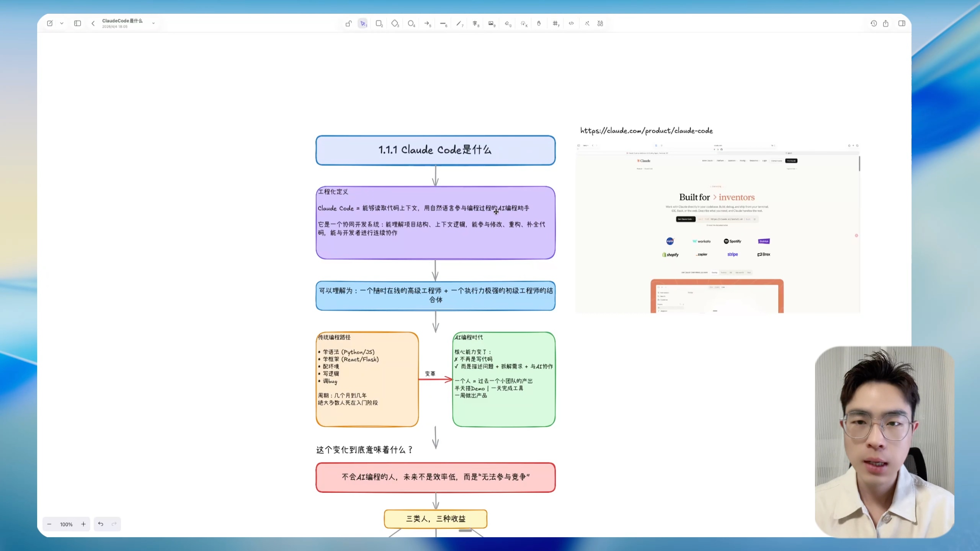This screenshot has width=980, height=551.
Task: Open the more shapes library tool
Action: 600,23
